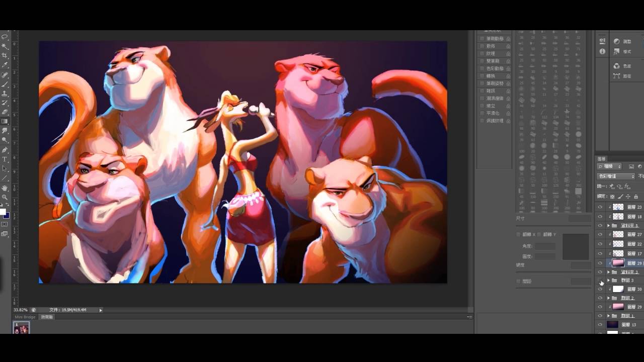
Task: Select the Brush tool
Action: [5, 84]
